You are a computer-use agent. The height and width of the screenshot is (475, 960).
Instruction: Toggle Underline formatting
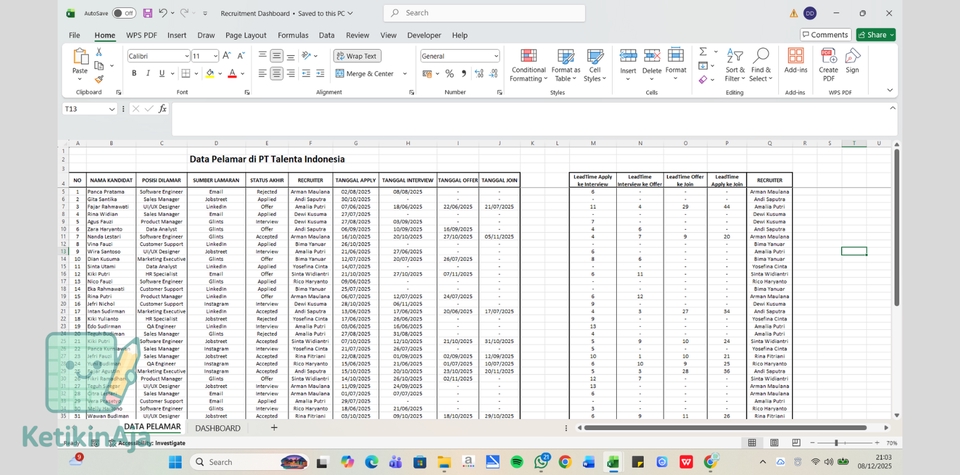tap(162, 73)
